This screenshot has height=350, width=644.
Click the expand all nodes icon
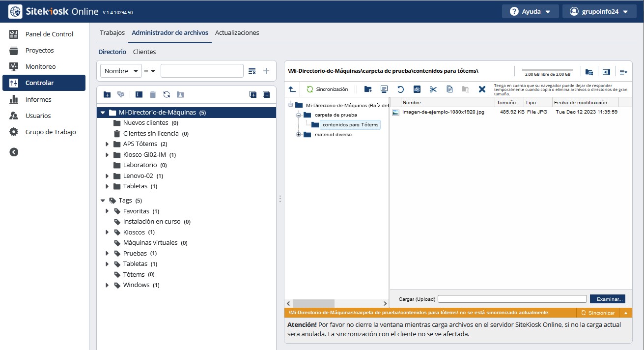253,94
